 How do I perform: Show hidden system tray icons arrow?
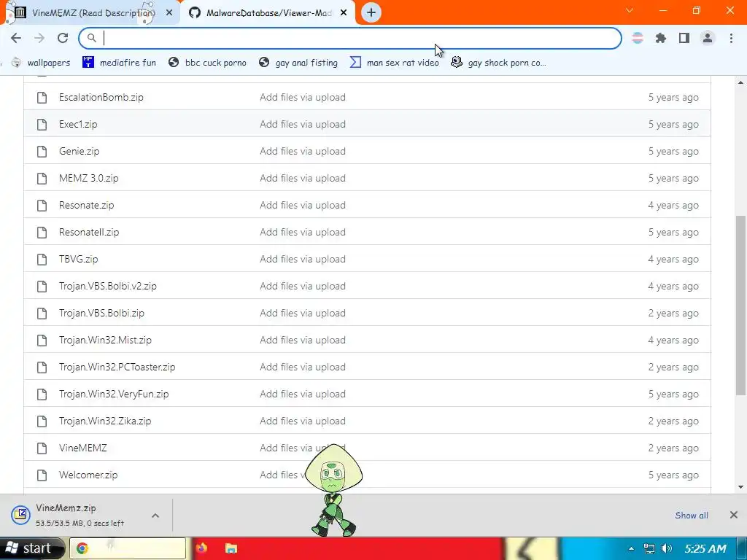631,548
